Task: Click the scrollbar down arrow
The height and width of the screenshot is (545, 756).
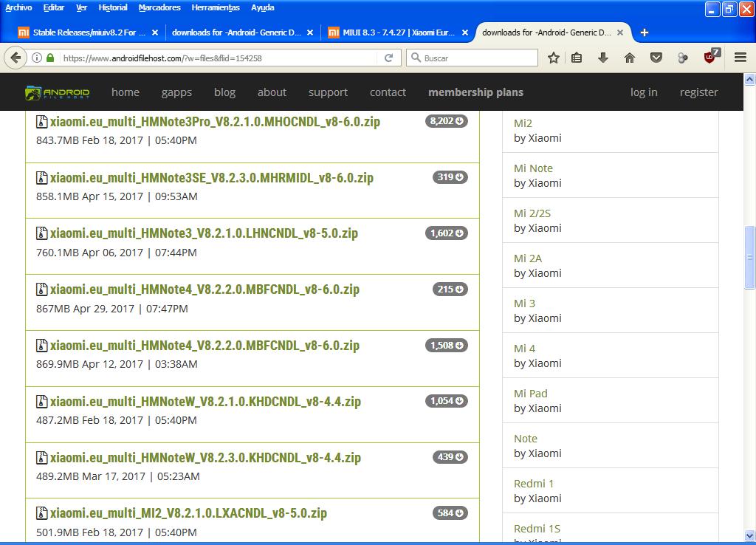Action: pyautogui.click(x=750, y=535)
